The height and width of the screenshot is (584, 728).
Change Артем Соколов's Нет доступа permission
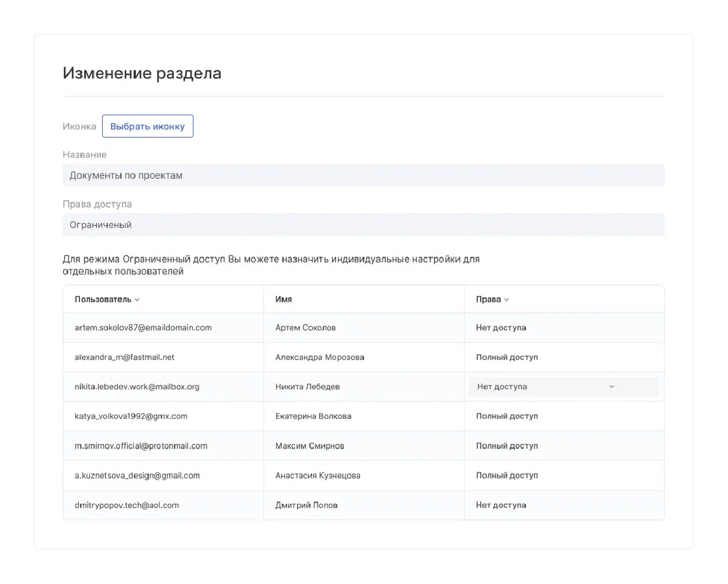click(500, 327)
